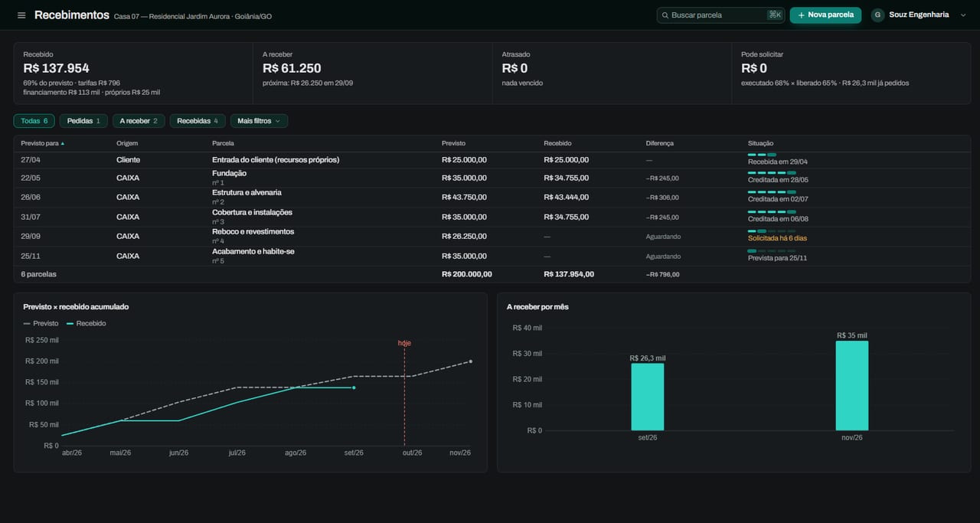Click the progress steps above 'Prevista para 25/11'
This screenshot has width=980, height=523.
(772, 251)
